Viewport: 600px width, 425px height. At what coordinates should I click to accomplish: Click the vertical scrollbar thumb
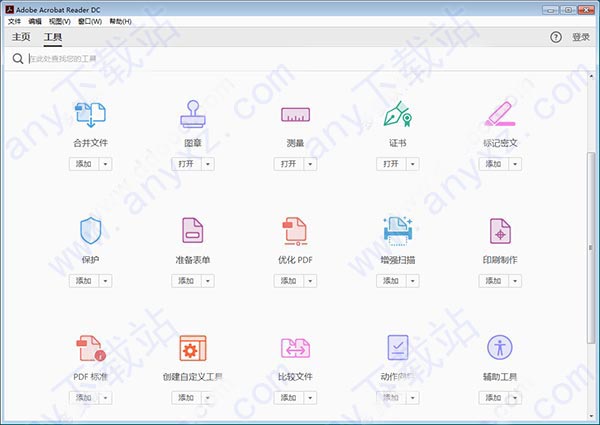click(591, 248)
